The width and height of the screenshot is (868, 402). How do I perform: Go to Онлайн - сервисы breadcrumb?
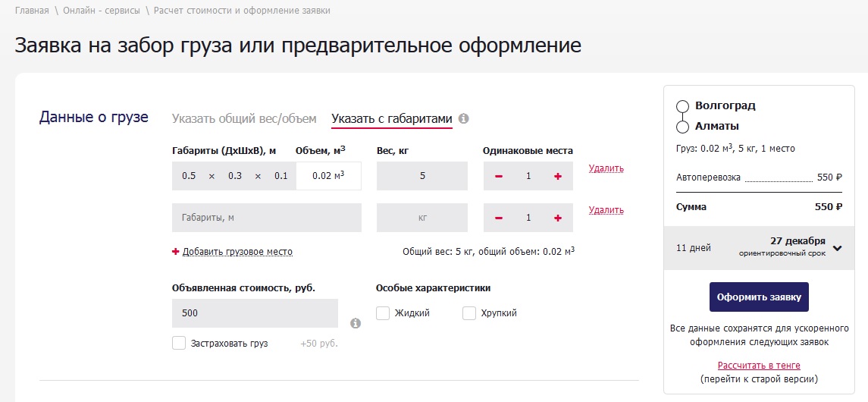(x=101, y=11)
